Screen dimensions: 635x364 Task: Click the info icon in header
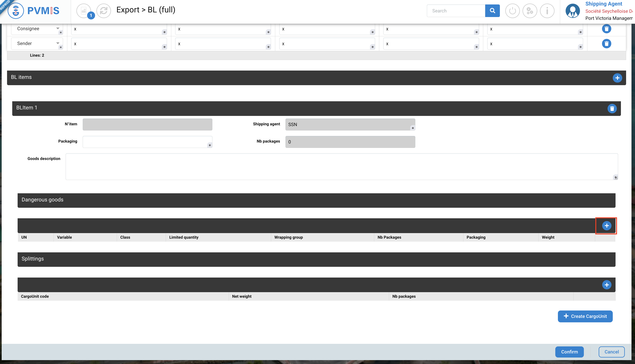(547, 11)
